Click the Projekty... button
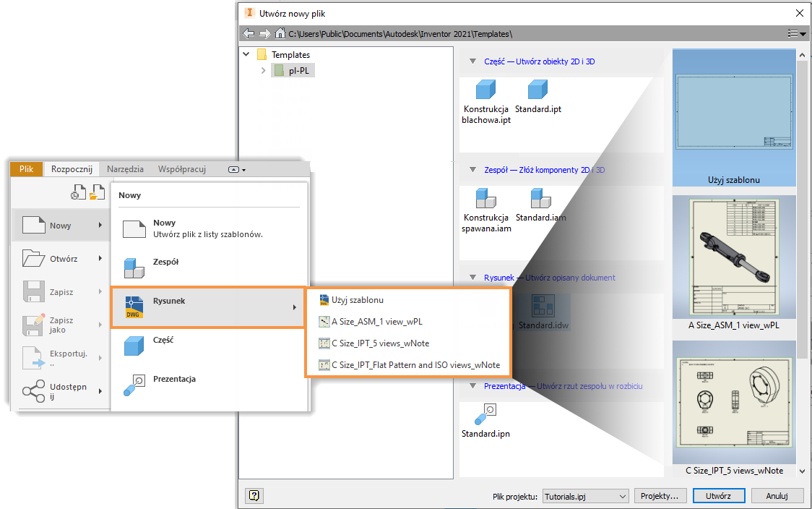This screenshot has width=812, height=509. click(660, 496)
